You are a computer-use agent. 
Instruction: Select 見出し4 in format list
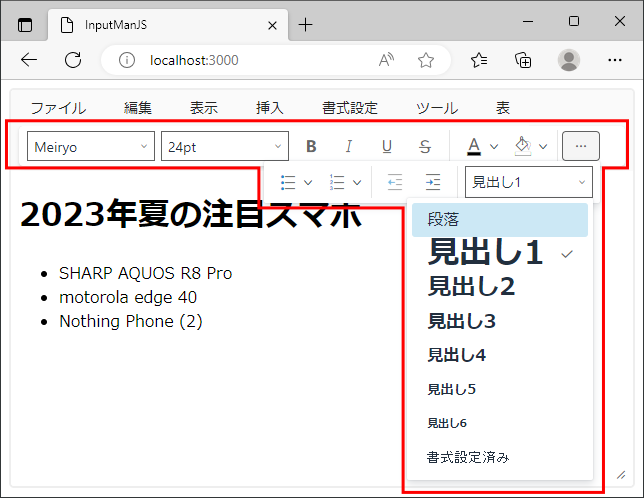point(500,355)
